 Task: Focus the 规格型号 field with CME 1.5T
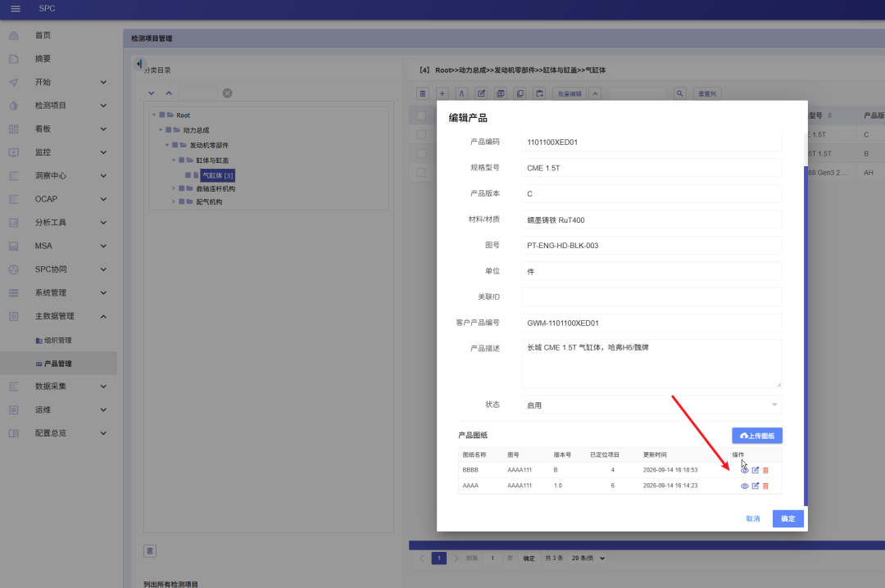point(652,168)
